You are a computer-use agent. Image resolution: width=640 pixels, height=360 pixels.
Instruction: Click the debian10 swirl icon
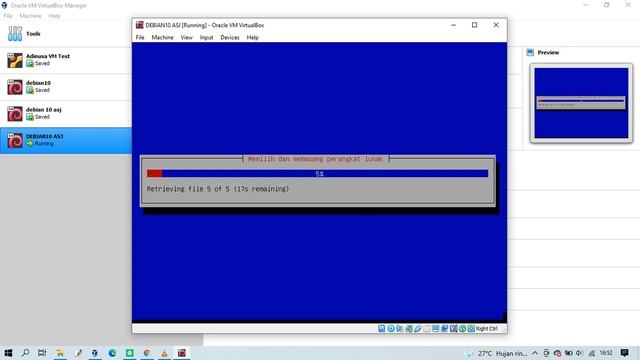click(15, 87)
